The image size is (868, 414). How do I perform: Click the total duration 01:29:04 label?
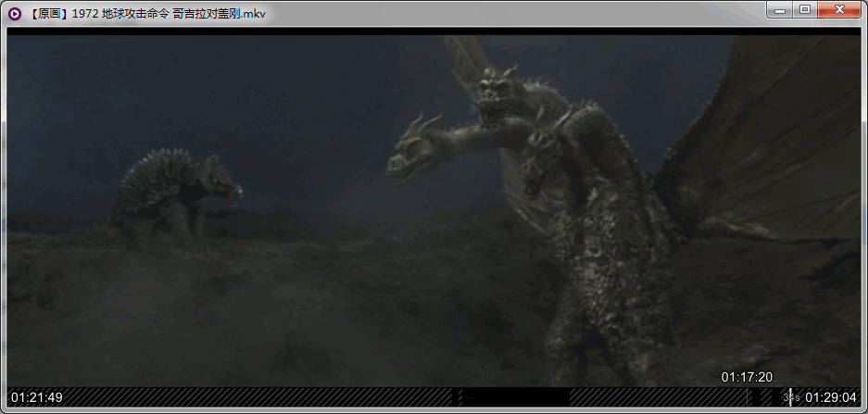[x=830, y=397]
